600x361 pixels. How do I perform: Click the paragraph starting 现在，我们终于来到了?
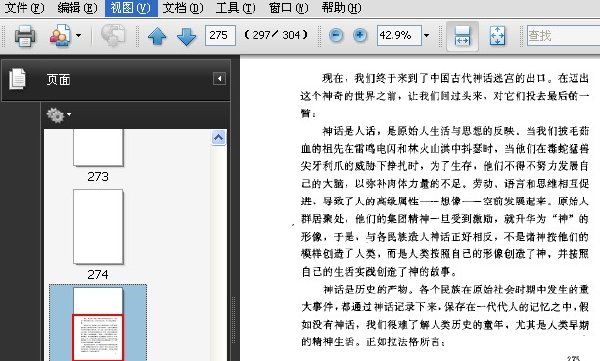tap(444, 96)
